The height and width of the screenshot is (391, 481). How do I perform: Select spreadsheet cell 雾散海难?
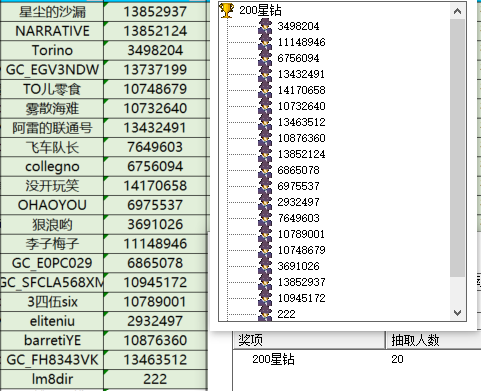pos(52,108)
